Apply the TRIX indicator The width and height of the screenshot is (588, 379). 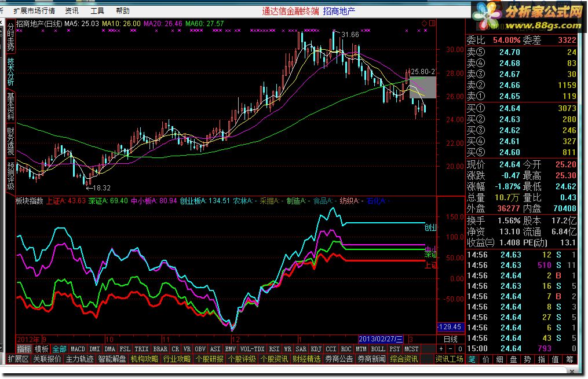[141, 349]
